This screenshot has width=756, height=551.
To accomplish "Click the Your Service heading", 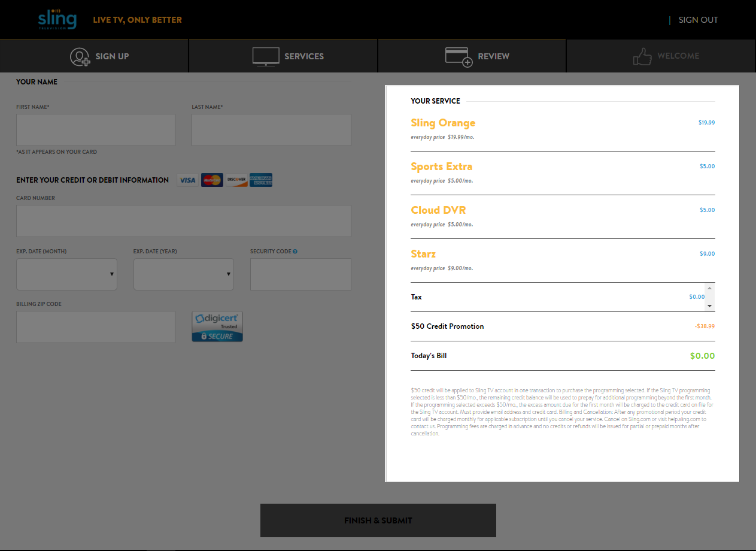I will pos(435,101).
